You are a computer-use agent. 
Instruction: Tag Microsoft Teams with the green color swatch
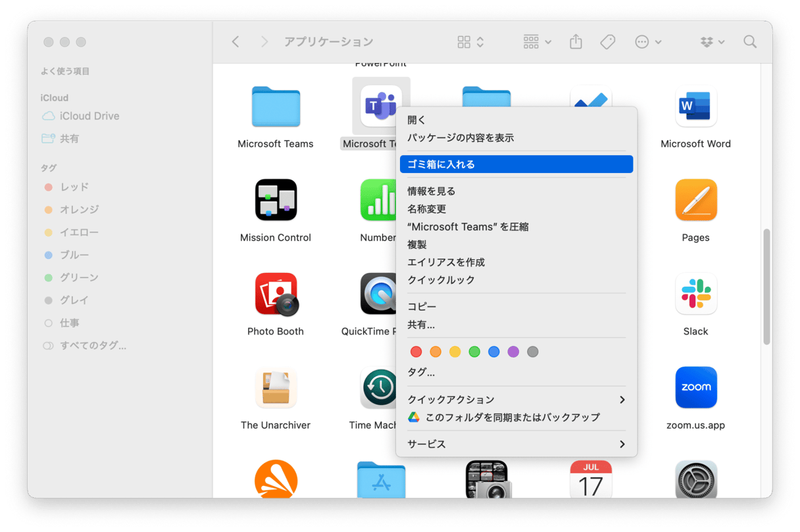click(474, 351)
